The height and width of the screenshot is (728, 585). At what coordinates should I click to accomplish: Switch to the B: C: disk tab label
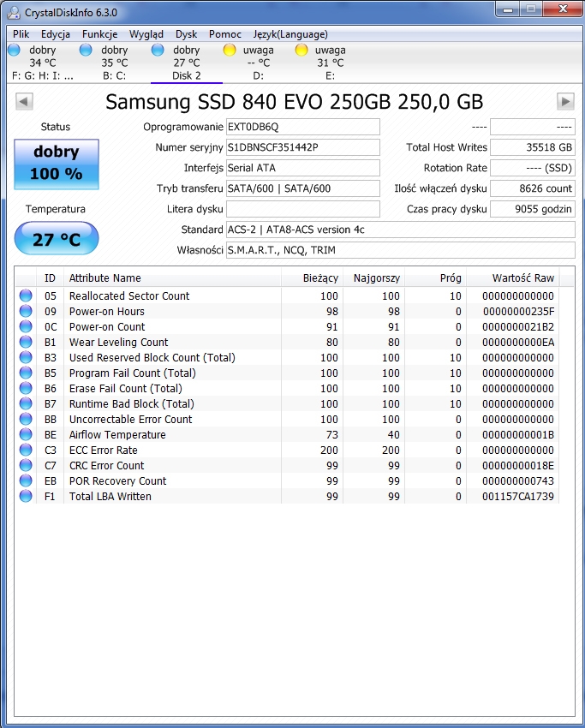click(114, 75)
